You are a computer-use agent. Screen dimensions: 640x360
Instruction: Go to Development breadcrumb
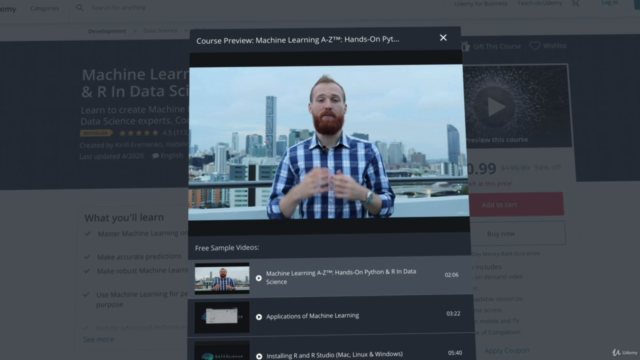(107, 31)
